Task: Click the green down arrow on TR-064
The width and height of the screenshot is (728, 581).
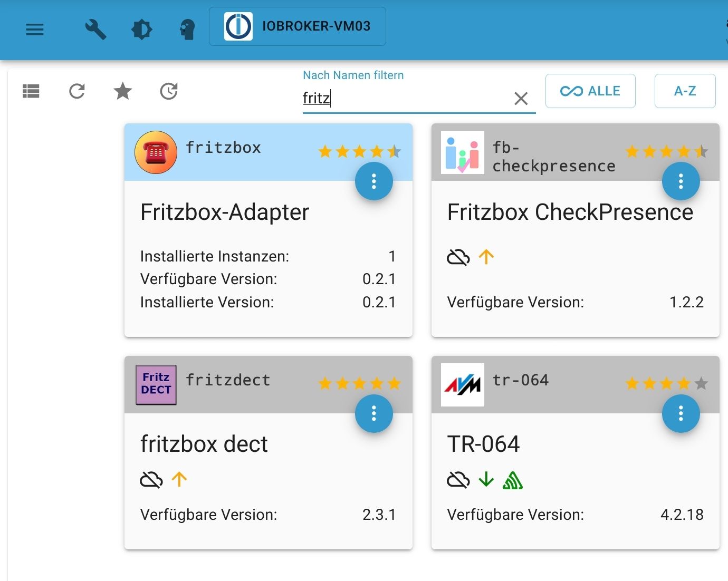Action: click(x=486, y=479)
